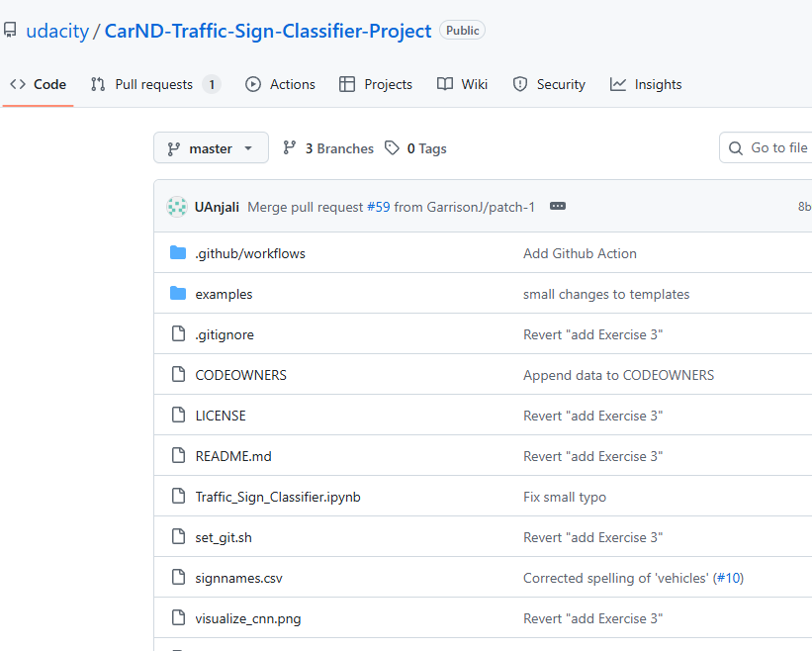This screenshot has width=812, height=651.
Task: Open pull request #59 link
Action: (x=378, y=207)
